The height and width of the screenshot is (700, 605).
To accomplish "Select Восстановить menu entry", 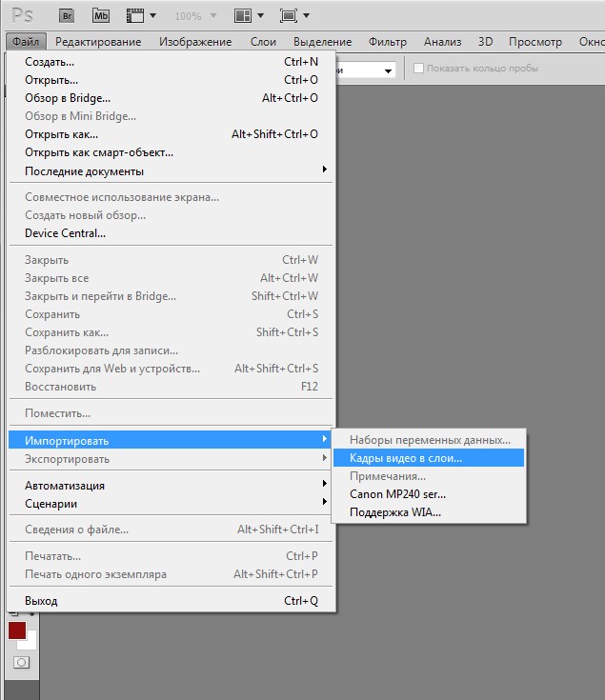I will [171, 387].
